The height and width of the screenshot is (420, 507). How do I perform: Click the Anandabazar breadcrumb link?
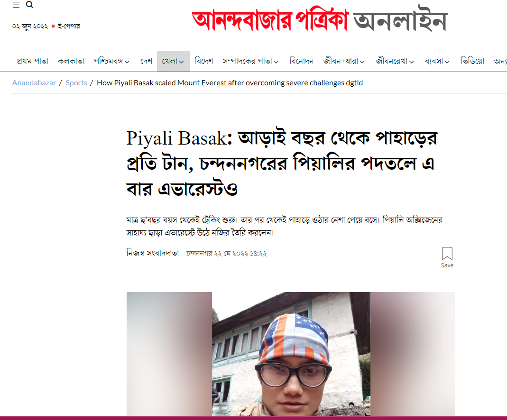tap(34, 83)
